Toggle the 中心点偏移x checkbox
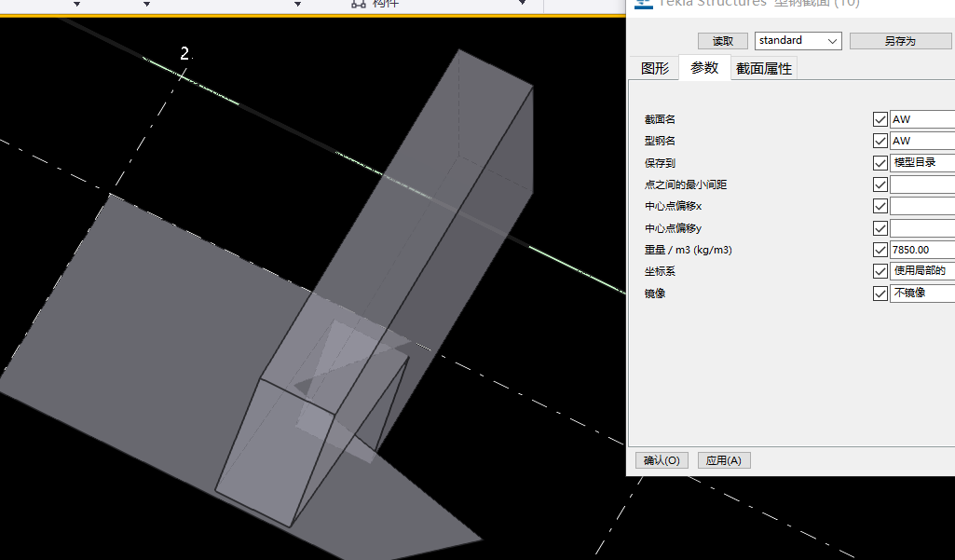 (880, 206)
